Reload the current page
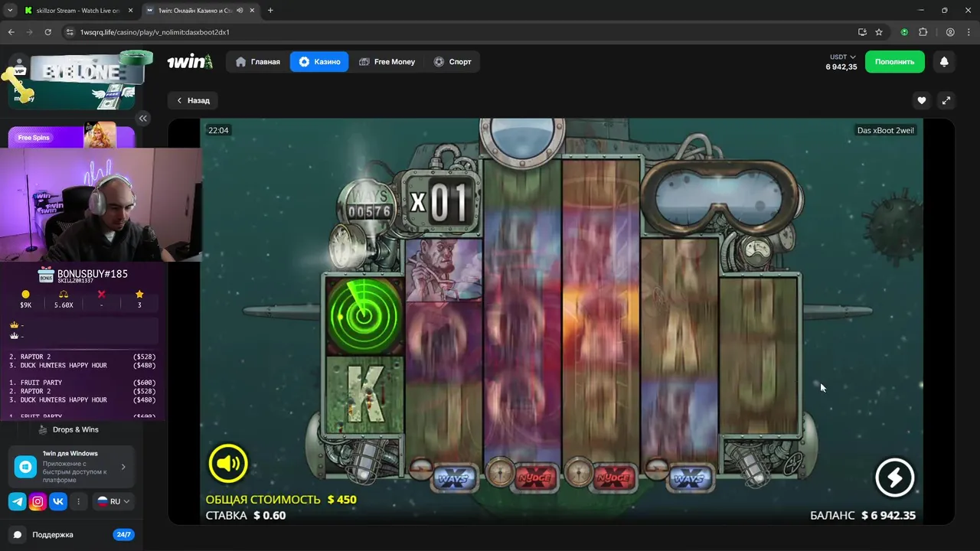 point(47,32)
